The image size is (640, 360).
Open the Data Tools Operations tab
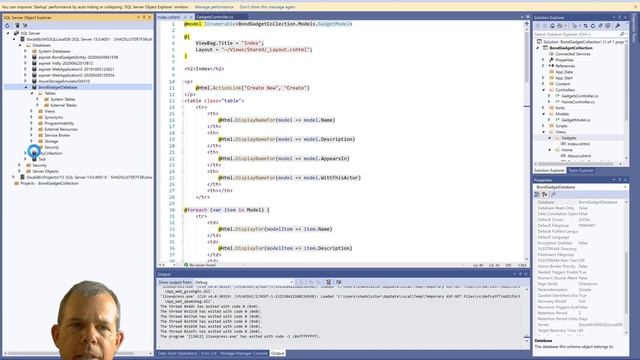pyautogui.click(x=178, y=353)
